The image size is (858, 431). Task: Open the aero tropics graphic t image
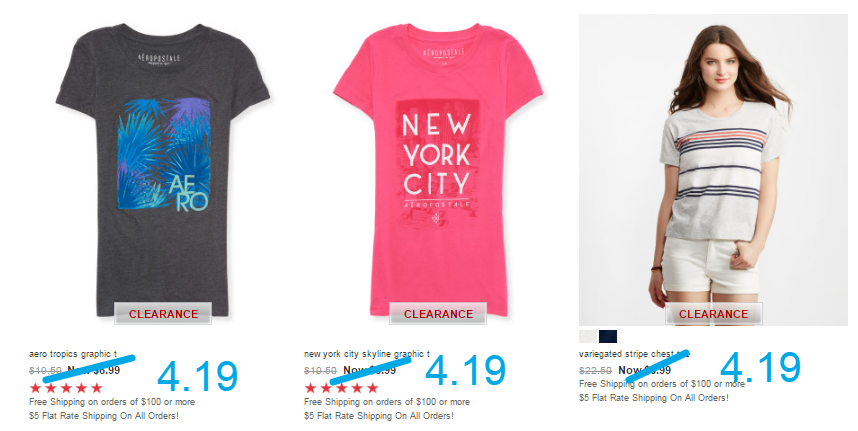pyautogui.click(x=163, y=170)
